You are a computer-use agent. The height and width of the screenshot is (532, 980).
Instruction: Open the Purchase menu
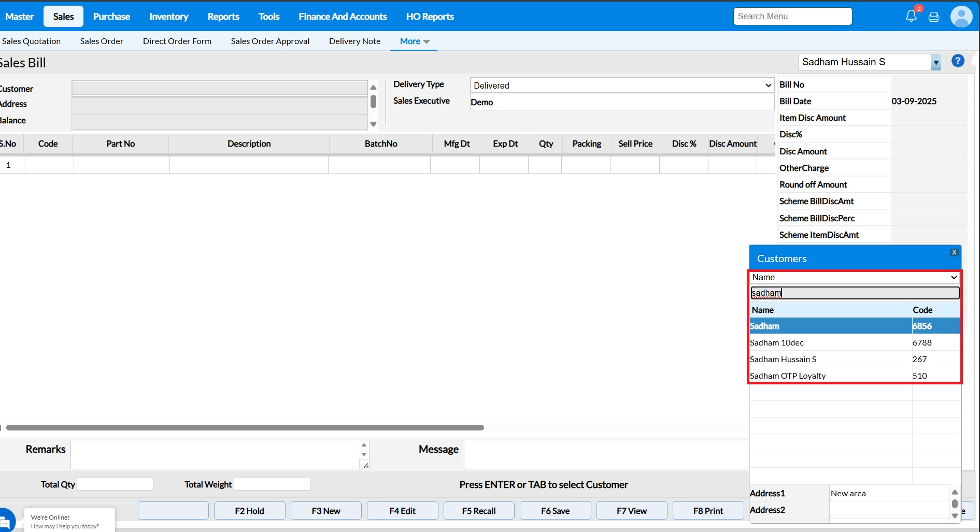111,17
